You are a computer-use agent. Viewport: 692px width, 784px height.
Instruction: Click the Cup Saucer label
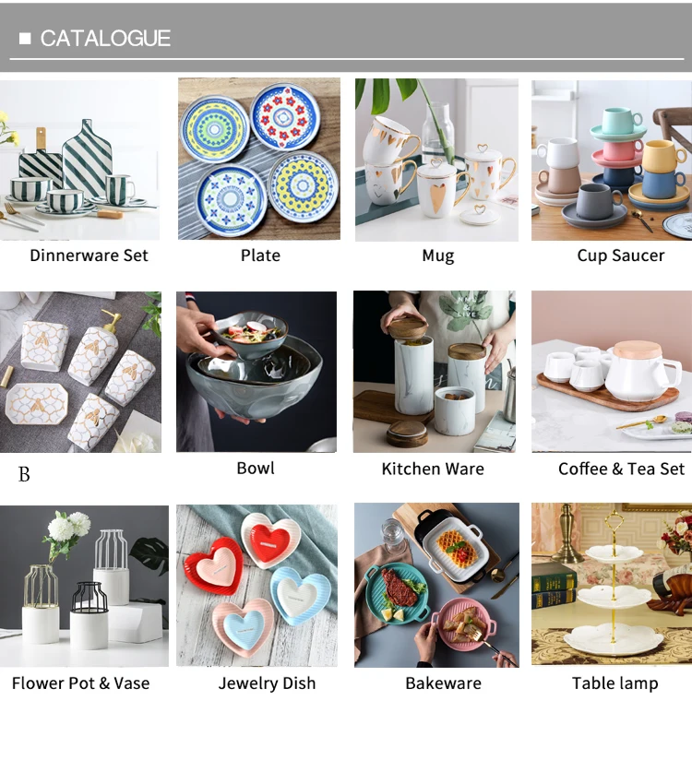click(621, 255)
